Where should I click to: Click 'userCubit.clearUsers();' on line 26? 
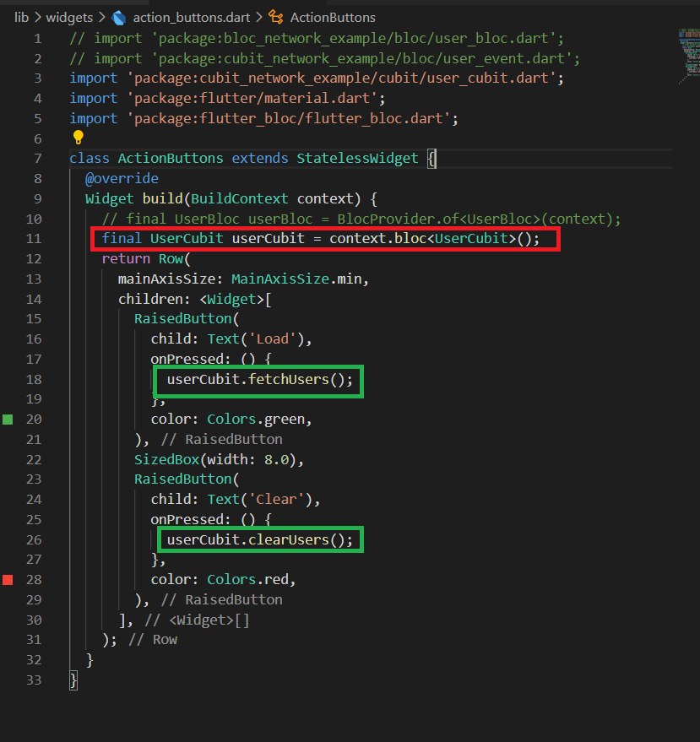pyautogui.click(x=260, y=540)
